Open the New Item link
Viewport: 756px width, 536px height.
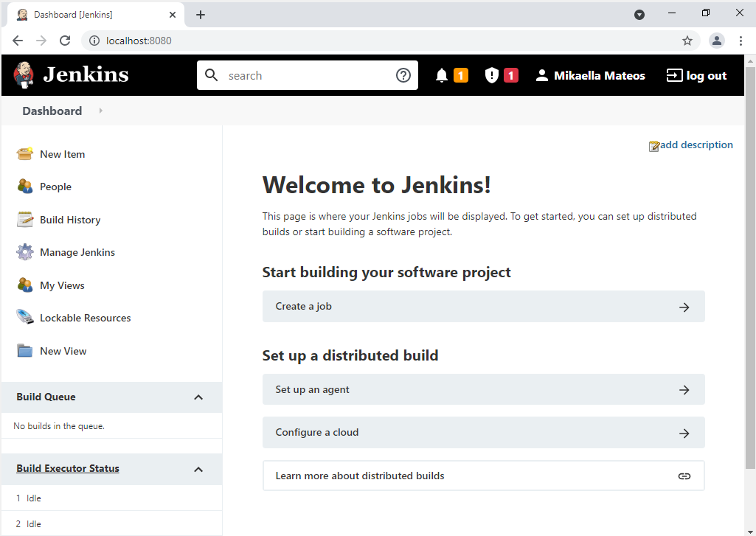[62, 154]
